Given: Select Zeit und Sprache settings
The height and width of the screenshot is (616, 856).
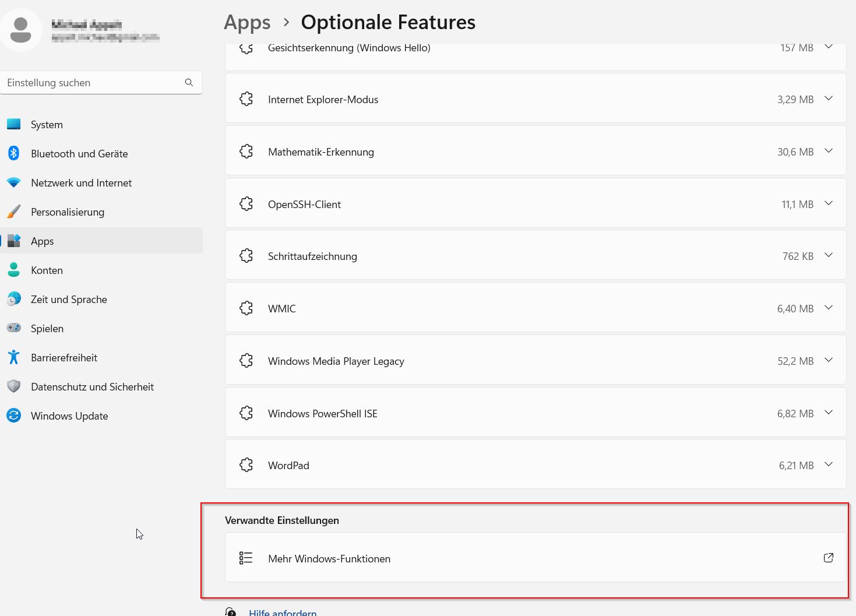Looking at the screenshot, I should [x=69, y=300].
